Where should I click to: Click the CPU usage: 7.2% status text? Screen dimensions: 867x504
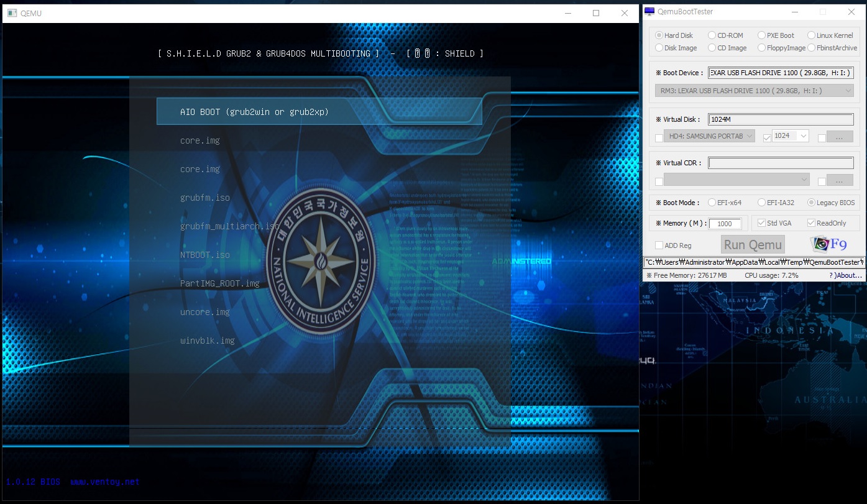tap(771, 275)
